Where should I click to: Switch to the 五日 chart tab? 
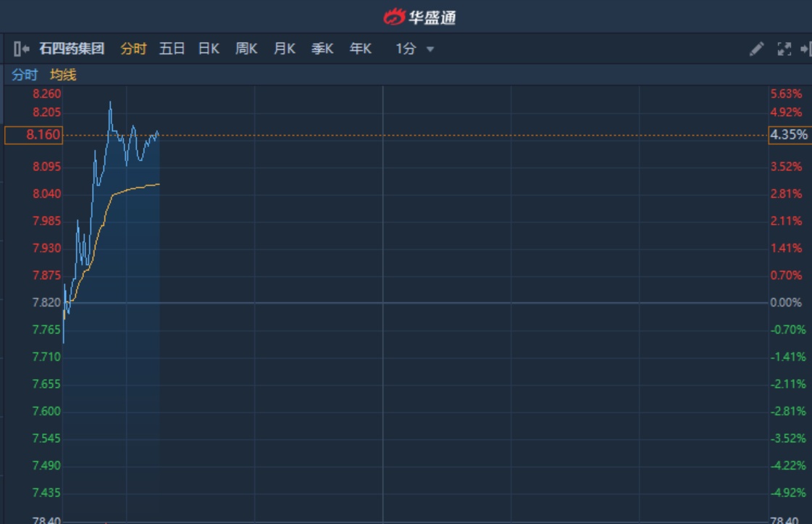click(x=172, y=49)
